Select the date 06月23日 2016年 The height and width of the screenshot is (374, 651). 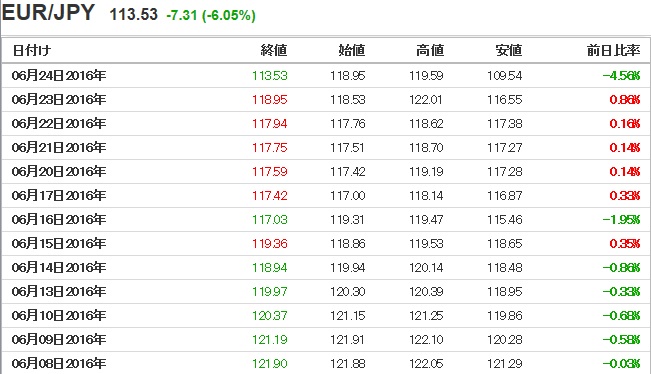tap(59, 100)
